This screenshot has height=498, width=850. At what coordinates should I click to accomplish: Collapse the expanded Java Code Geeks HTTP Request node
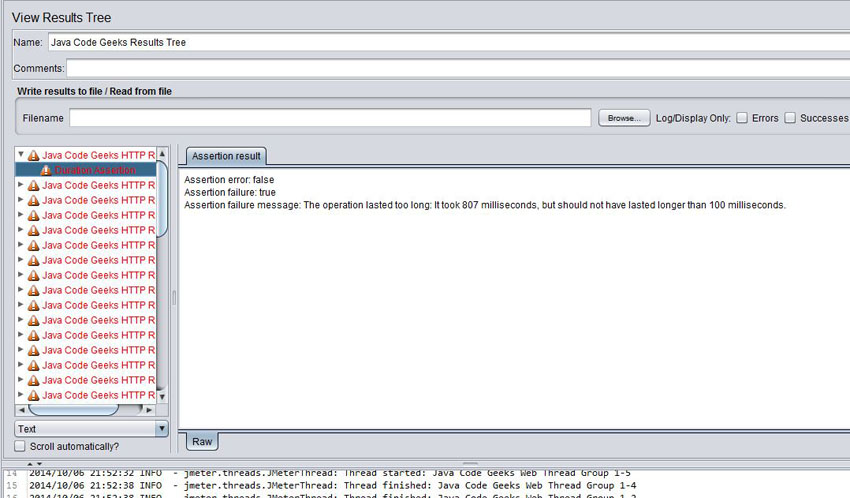(x=21, y=154)
